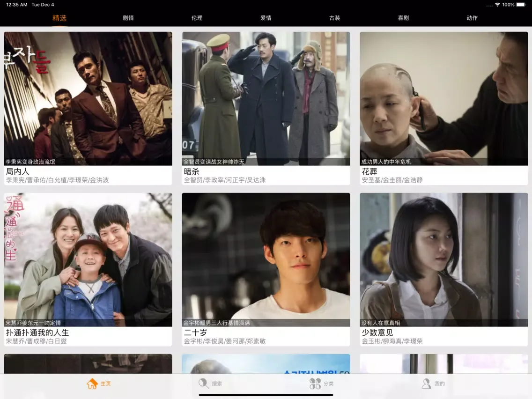Tap the battery status icon
The height and width of the screenshot is (399, 532).
click(x=521, y=5)
